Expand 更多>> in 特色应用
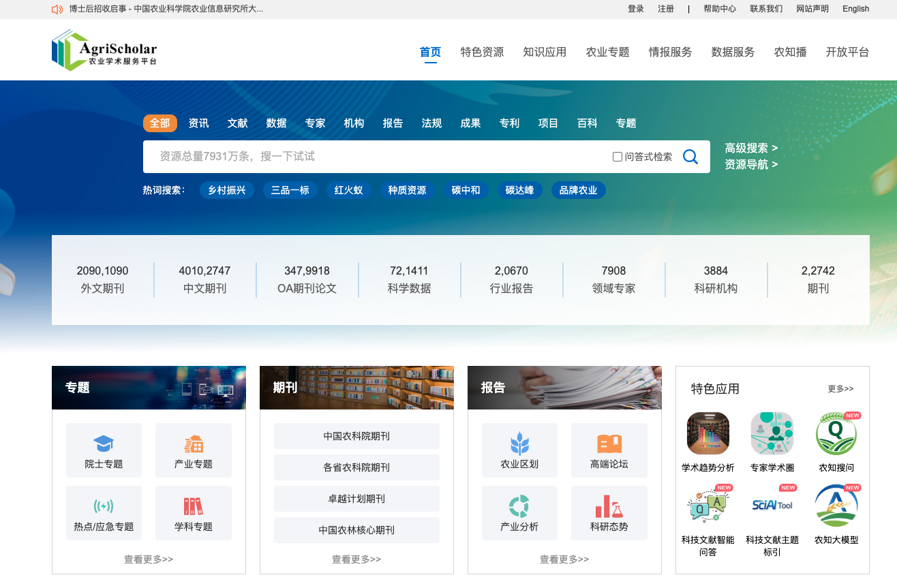 click(840, 388)
